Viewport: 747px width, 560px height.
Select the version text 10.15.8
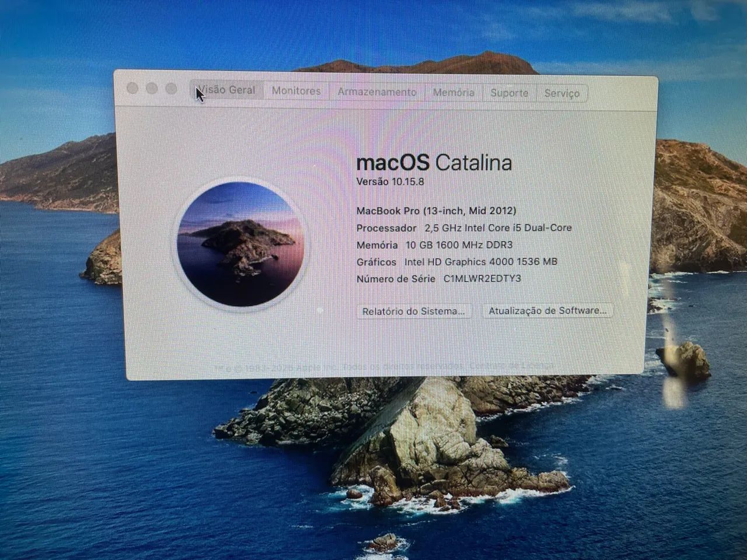(408, 181)
